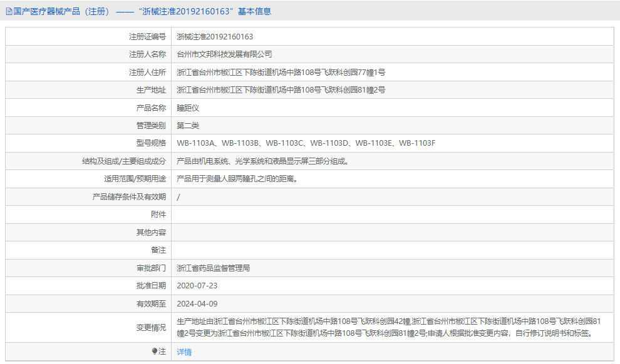Click the lightbulb icon beside 注
Screen dimensions: 620x364
(155, 351)
